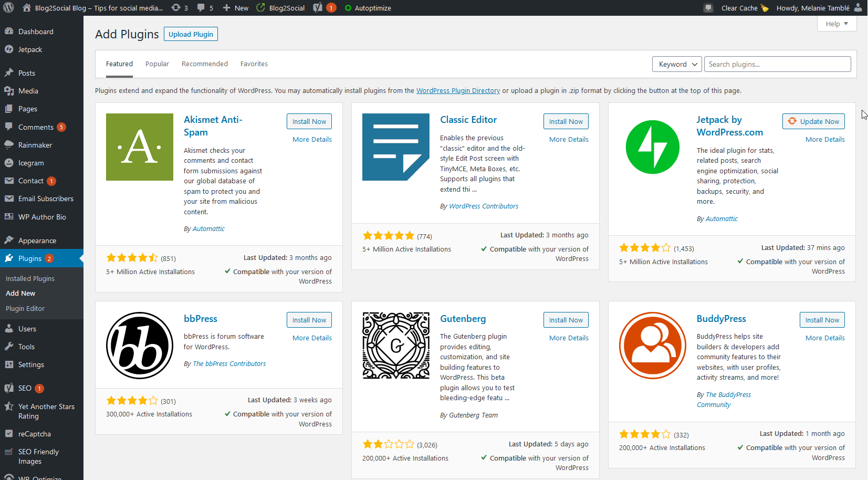This screenshot has height=480, width=868.
Task: Click the bbPress logo thumbnail
Action: [140, 346]
